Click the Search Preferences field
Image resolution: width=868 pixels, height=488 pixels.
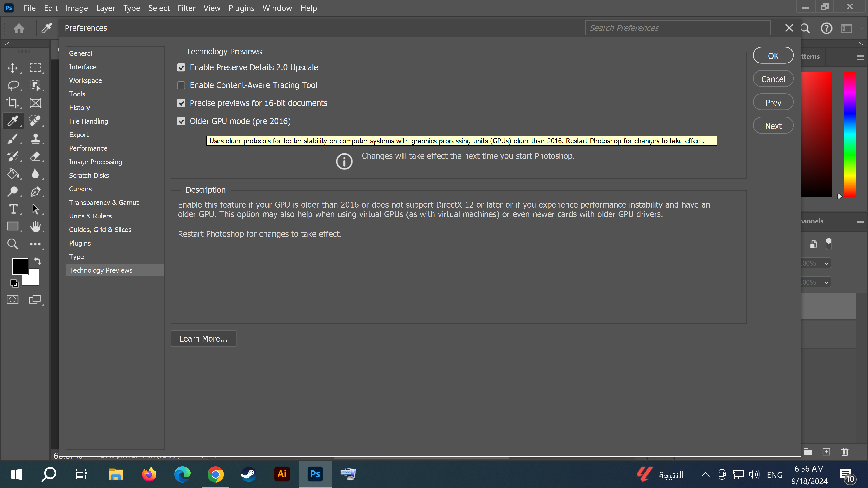[x=678, y=28]
